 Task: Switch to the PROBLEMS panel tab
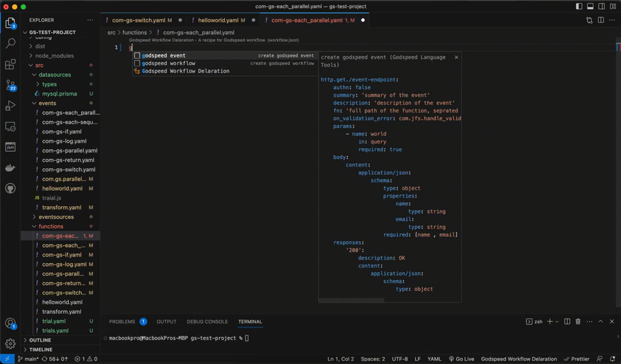(x=122, y=322)
